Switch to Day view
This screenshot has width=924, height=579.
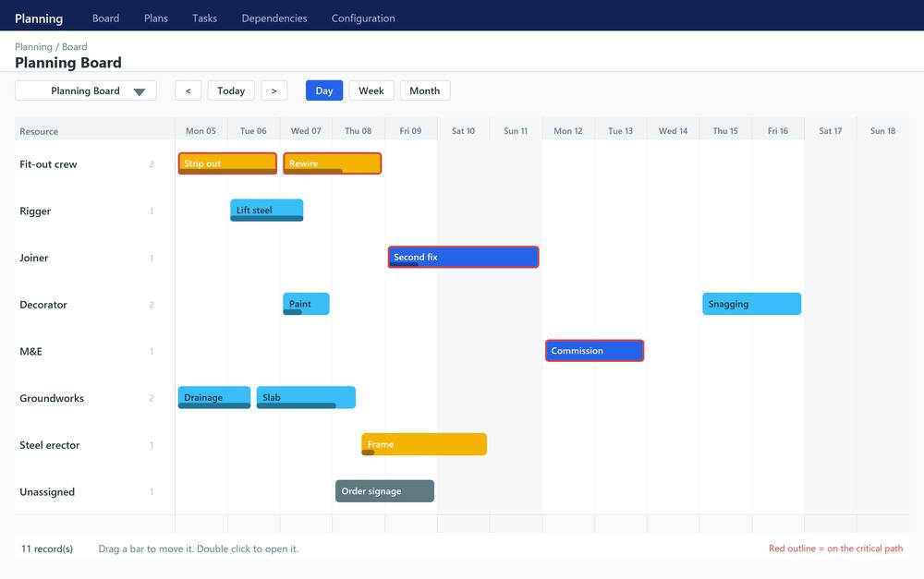point(324,90)
